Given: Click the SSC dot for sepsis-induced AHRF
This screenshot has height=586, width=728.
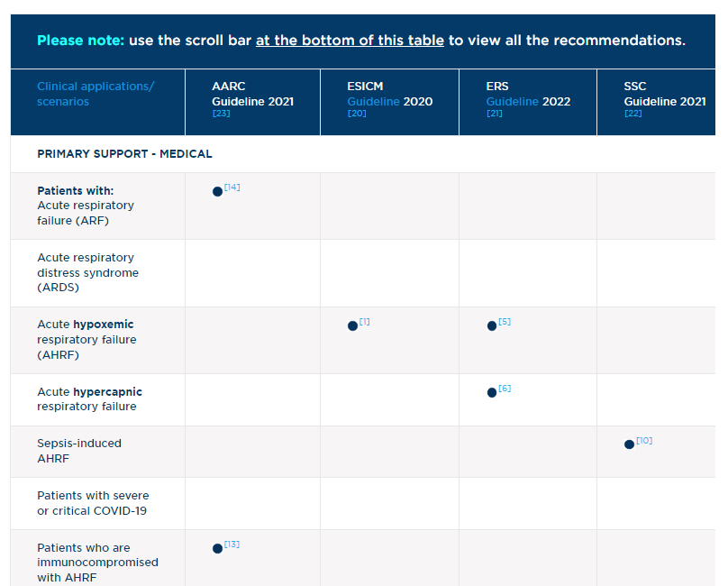Looking at the screenshot, I should pos(629,444).
